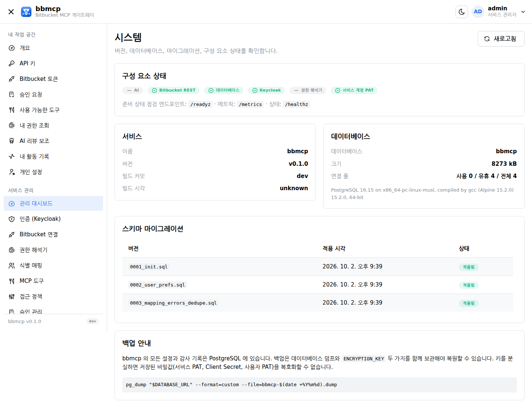Click the 서비스 계정 PAT status badge
Screen dimensions: 532x415
(x=354, y=90)
